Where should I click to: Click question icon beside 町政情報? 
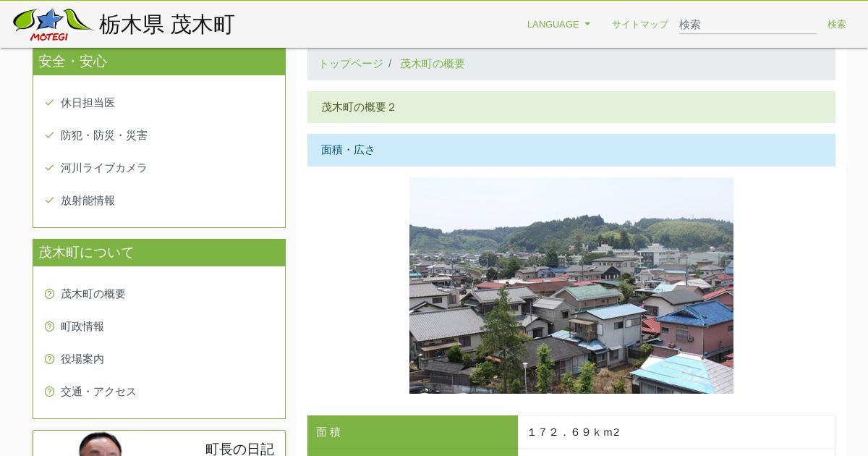(49, 326)
